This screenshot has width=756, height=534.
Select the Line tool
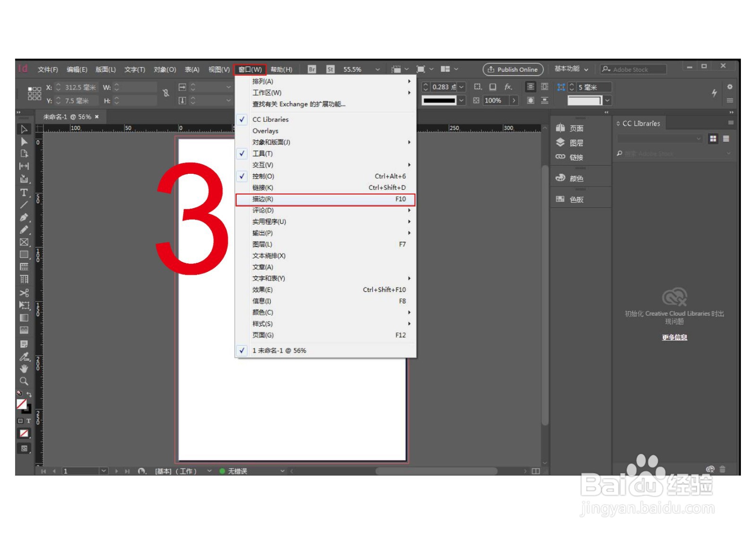24,205
